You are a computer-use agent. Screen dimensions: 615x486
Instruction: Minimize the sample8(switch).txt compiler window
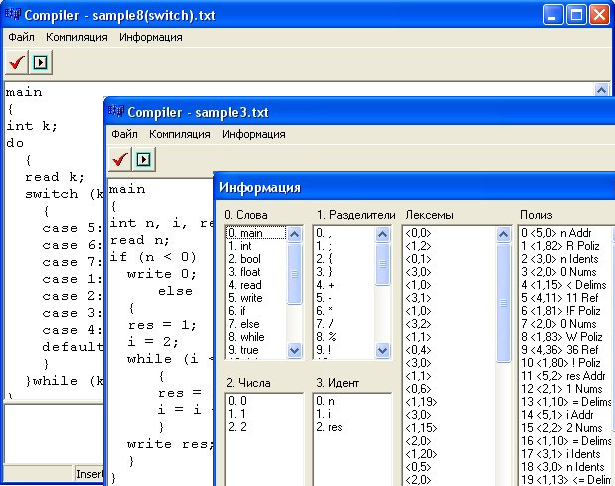click(554, 15)
